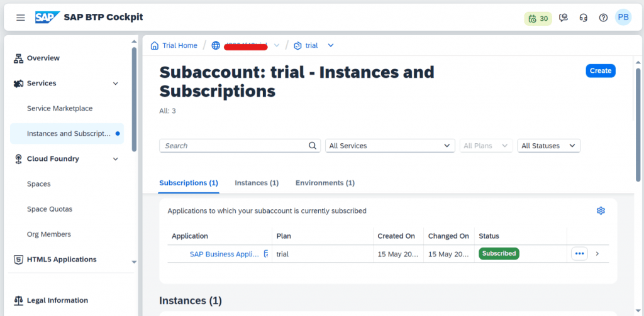Select Service Marketplace in sidebar

click(60, 108)
